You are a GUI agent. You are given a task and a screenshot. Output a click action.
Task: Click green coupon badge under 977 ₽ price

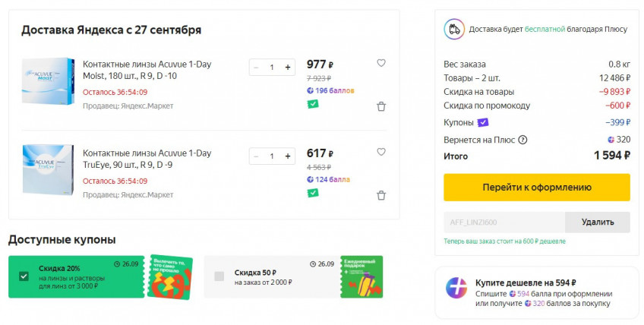[x=312, y=103]
